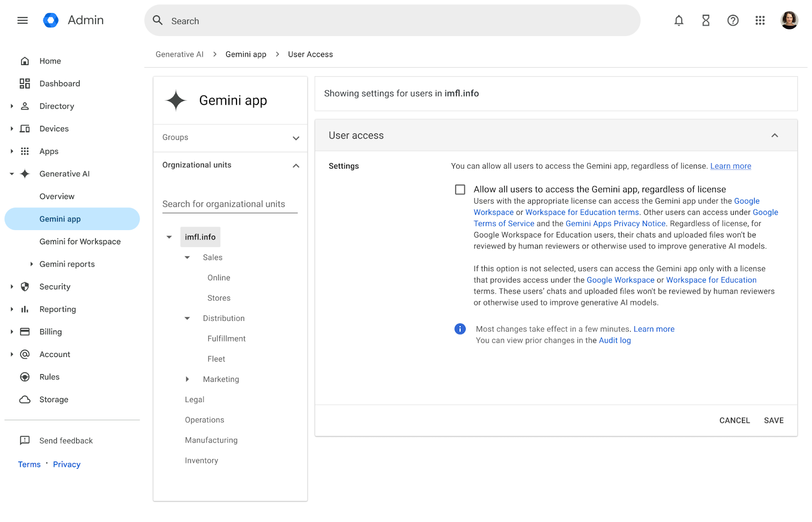Expand the Marketing unit arrow
Screen dimensions: 812x522
[x=187, y=379]
